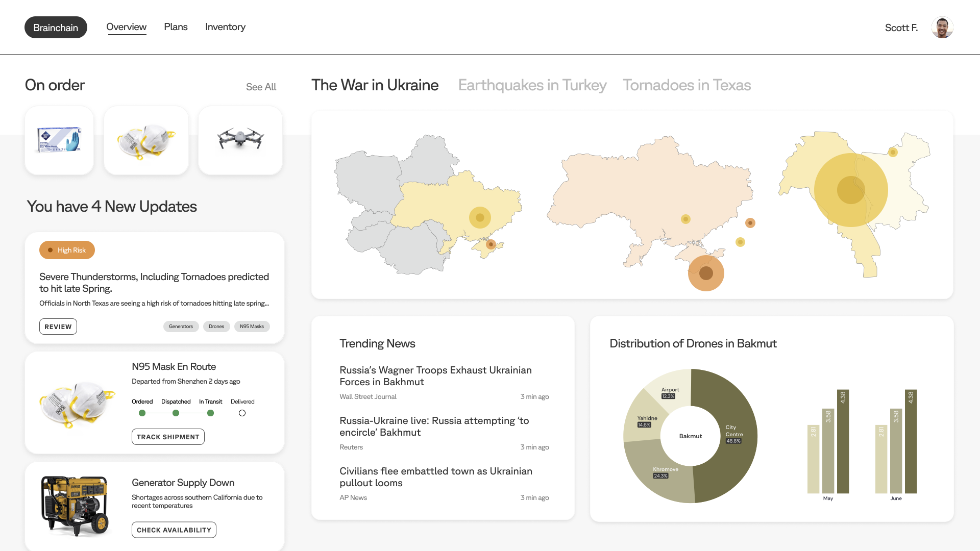Click the Ordered status dot
The image size is (980, 551).
(142, 413)
